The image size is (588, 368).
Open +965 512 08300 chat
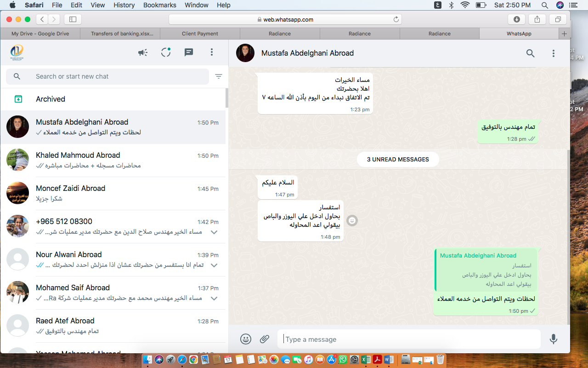113,226
